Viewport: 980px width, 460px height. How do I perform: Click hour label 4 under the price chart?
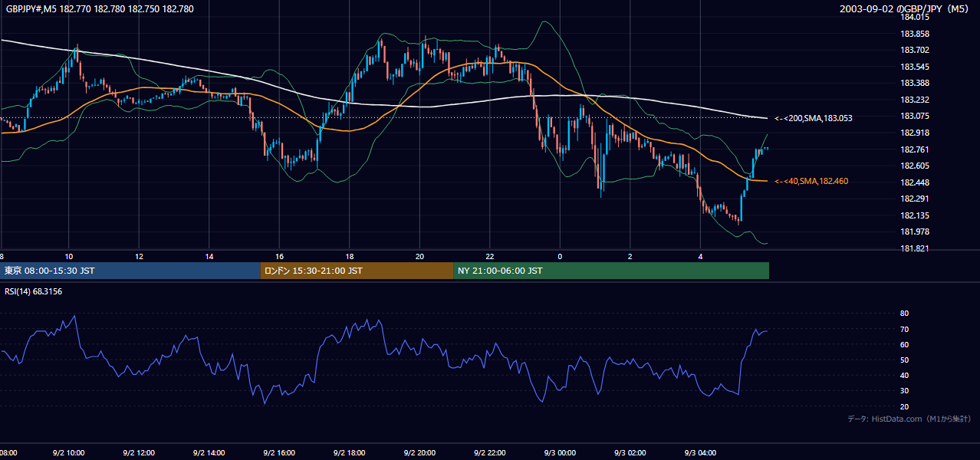700,256
